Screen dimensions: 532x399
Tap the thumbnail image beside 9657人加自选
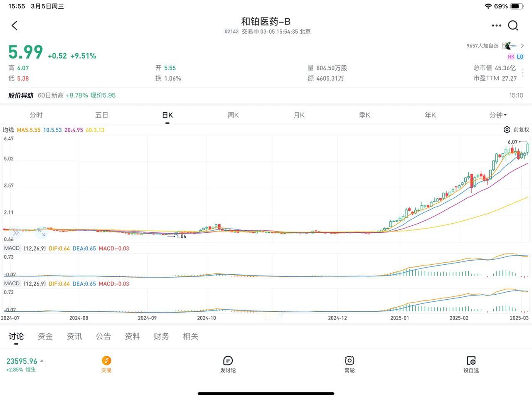510,46
